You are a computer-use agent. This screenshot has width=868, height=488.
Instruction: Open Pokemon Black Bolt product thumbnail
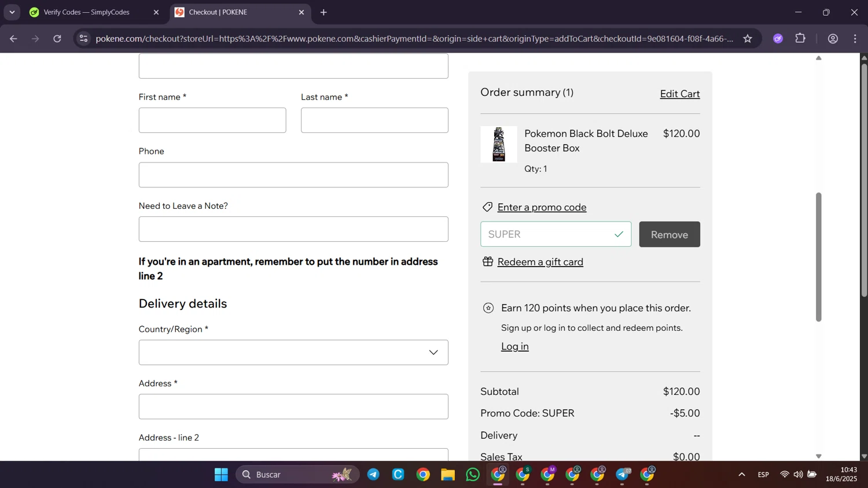click(x=499, y=145)
